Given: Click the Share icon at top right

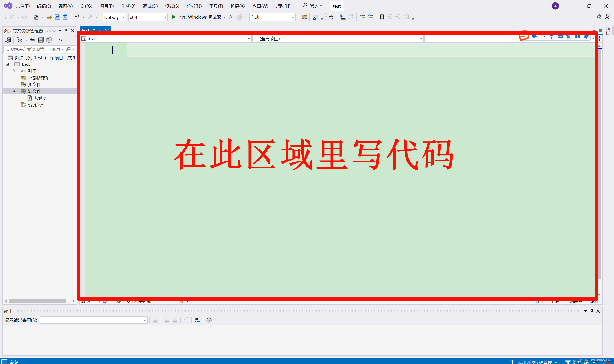Looking at the screenshot, I should pyautogui.click(x=598, y=17).
